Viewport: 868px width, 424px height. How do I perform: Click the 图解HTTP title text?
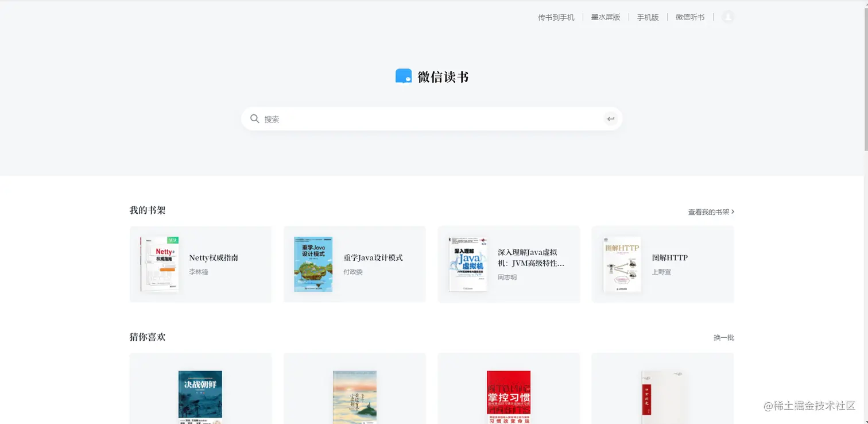click(669, 258)
